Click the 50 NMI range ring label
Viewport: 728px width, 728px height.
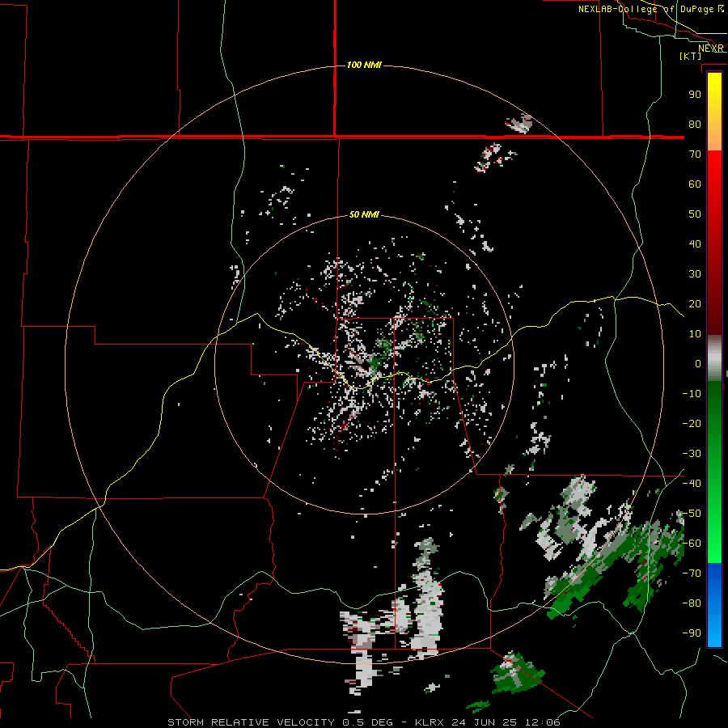pos(364,214)
